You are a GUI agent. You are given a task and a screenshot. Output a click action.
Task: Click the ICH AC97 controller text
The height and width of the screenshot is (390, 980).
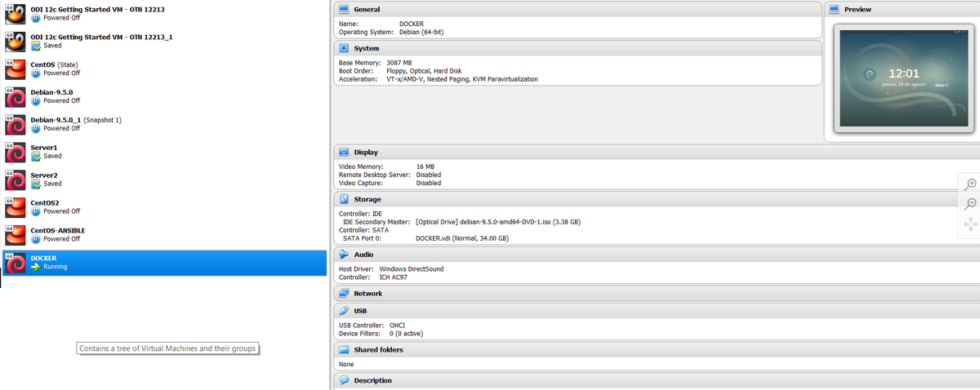(394, 277)
